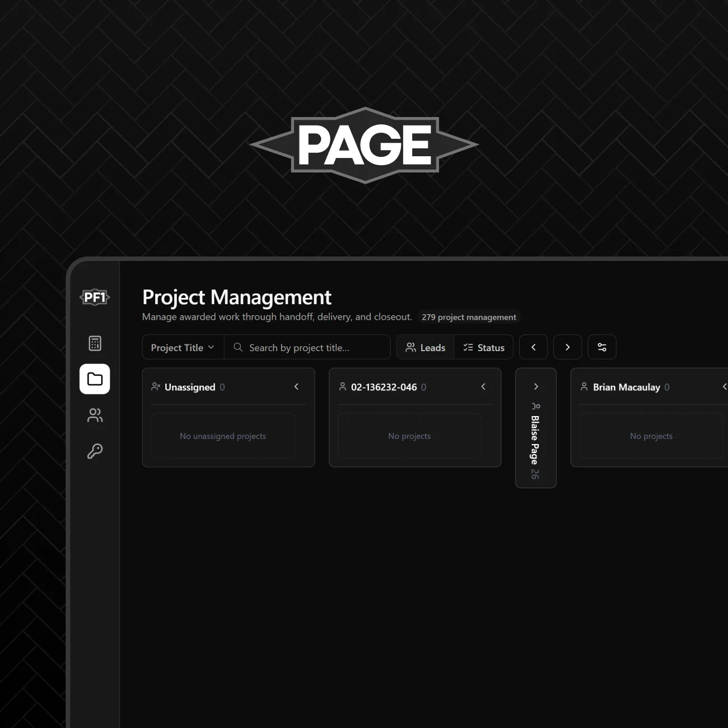Click the 279 project management badge
The width and height of the screenshot is (728, 728).
(x=469, y=317)
